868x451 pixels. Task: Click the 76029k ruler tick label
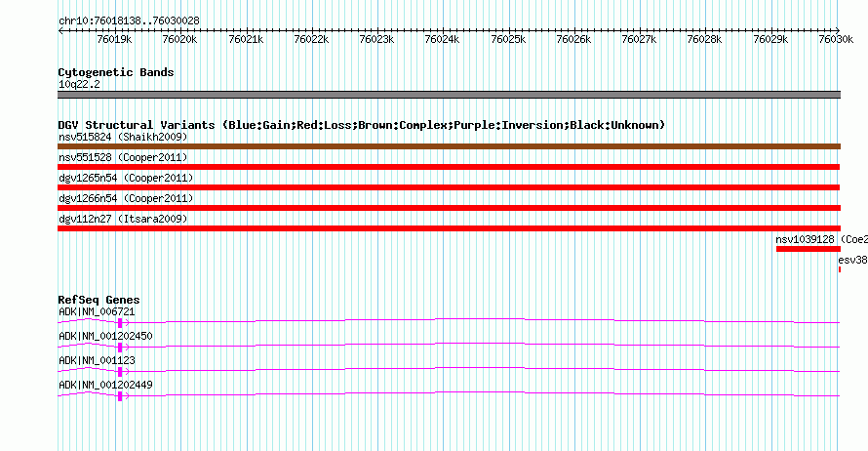[x=770, y=39]
